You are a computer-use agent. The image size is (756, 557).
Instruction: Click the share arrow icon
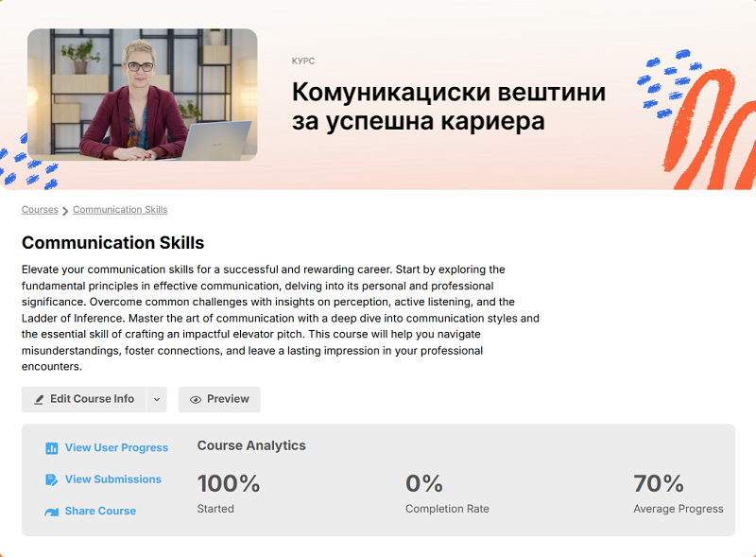tap(52, 512)
